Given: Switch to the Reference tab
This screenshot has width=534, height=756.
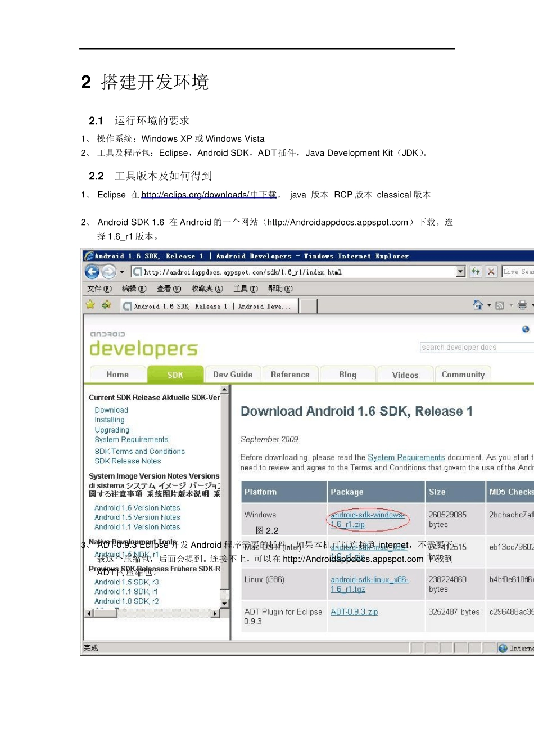Looking at the screenshot, I should 290,375.
